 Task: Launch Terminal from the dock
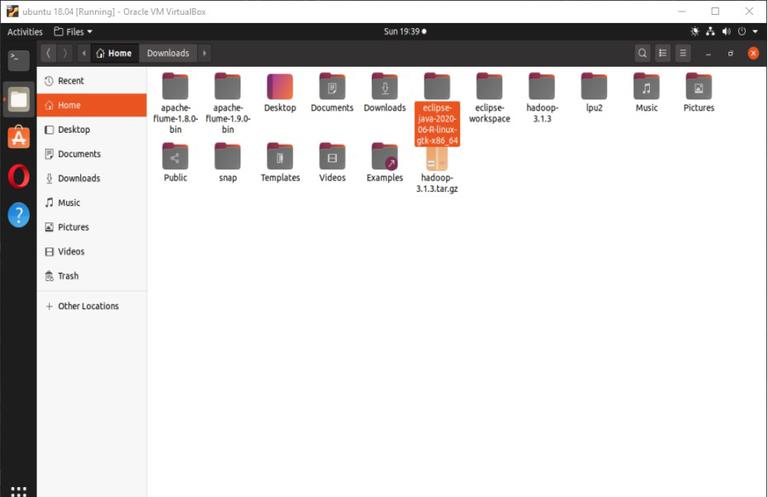(x=19, y=60)
